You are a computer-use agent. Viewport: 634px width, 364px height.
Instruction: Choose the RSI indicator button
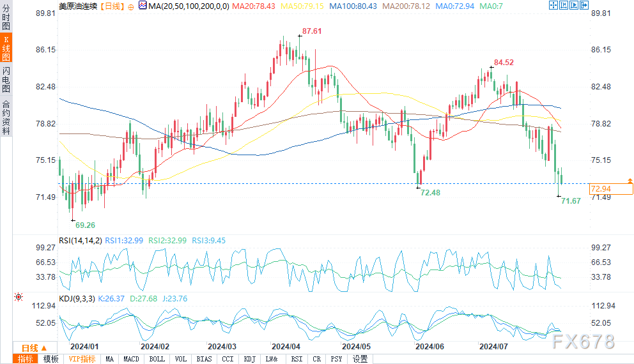pyautogui.click(x=297, y=359)
